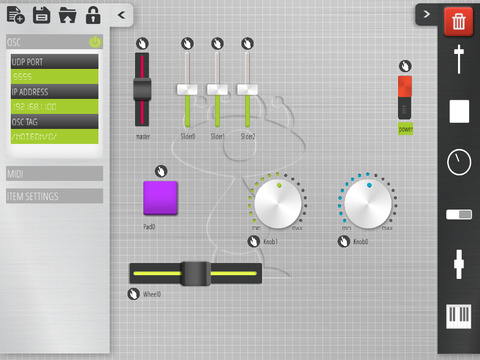Add a white square pad from the toolbar
The width and height of the screenshot is (480, 360).
(459, 111)
